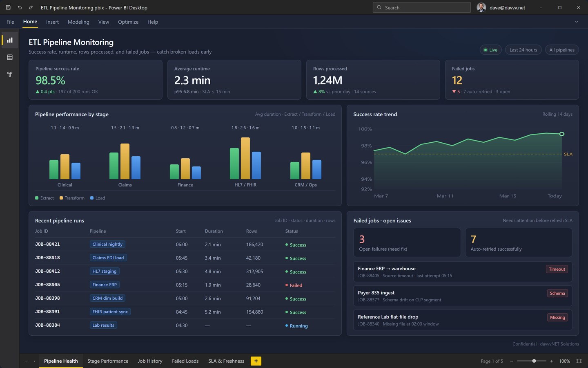Click the Schema badge on Payer 835
The image size is (588, 368).
click(x=557, y=293)
